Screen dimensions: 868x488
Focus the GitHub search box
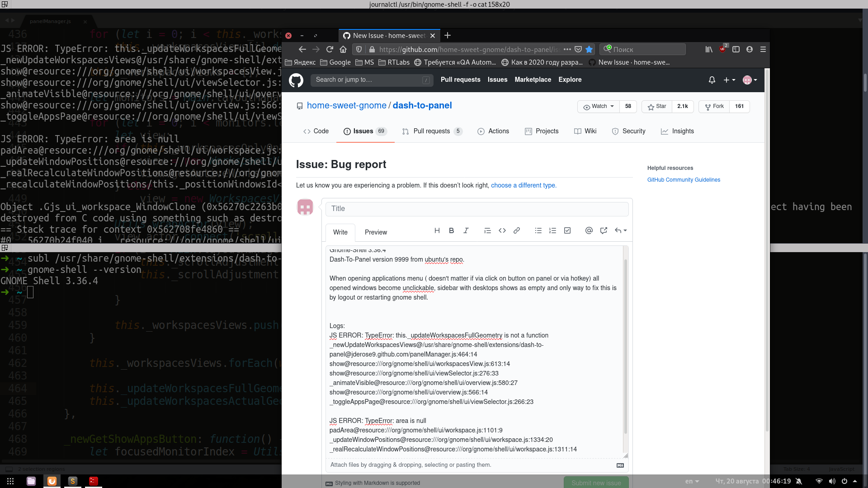[x=372, y=80]
